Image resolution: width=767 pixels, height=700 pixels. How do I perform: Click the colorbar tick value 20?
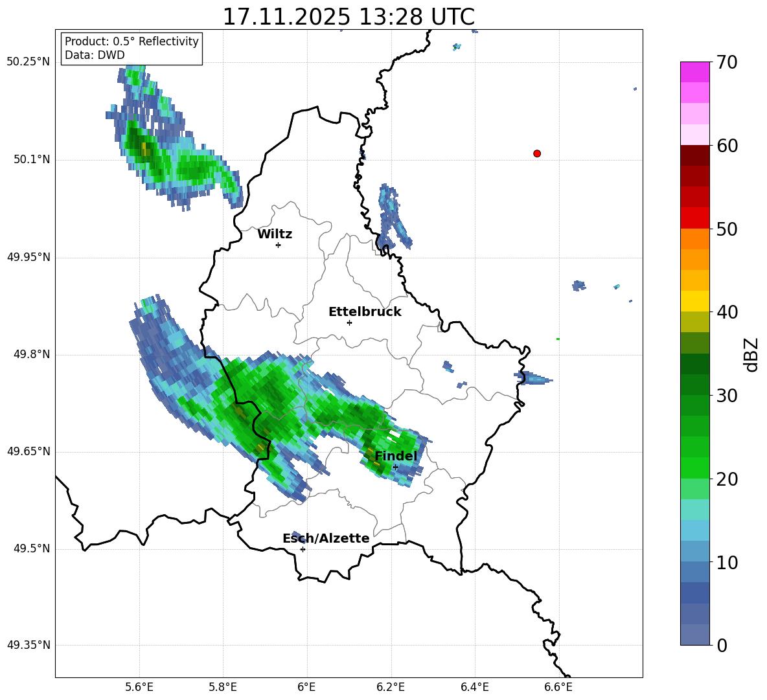tap(727, 479)
